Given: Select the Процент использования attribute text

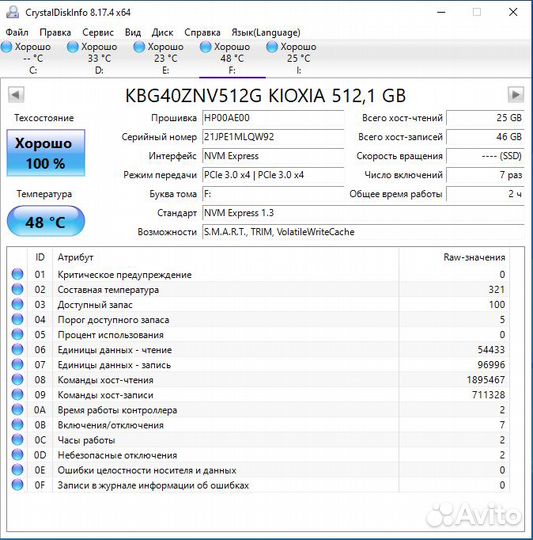Looking at the screenshot, I should click(110, 335).
